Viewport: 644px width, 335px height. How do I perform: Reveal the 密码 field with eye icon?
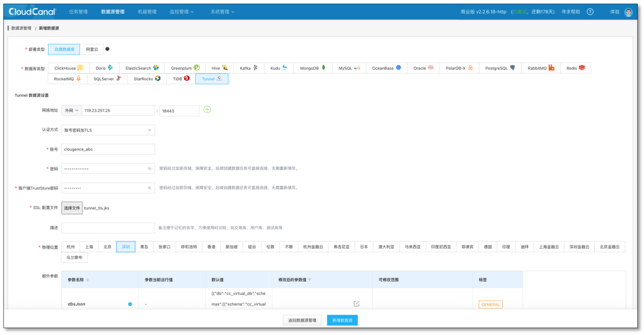(149, 169)
